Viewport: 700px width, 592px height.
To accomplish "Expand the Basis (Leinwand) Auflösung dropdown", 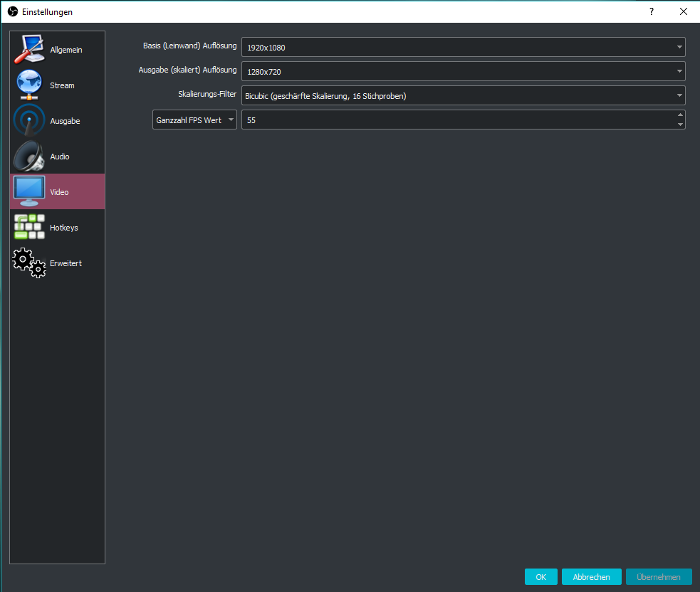I will pyautogui.click(x=463, y=48).
